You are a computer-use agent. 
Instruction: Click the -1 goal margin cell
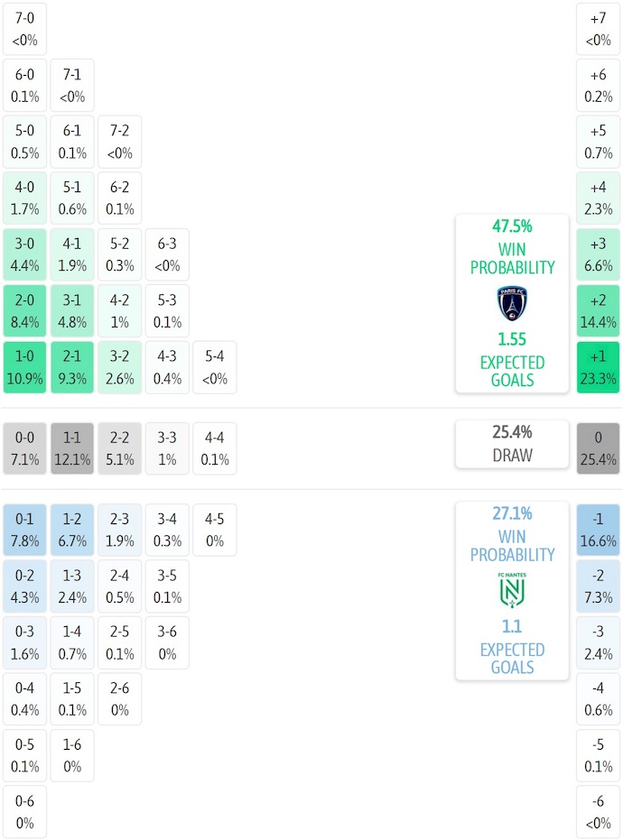pyautogui.click(x=598, y=530)
